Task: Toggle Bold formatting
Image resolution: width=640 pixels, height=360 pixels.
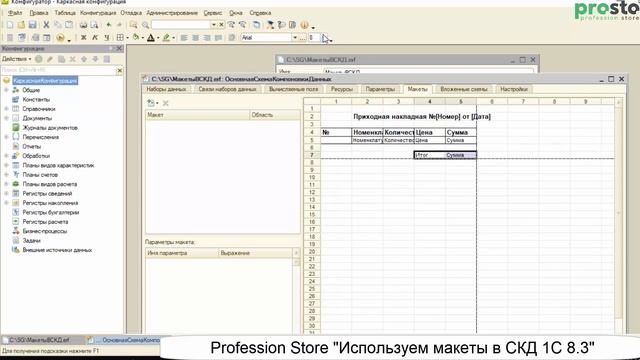Action: [x=84, y=38]
